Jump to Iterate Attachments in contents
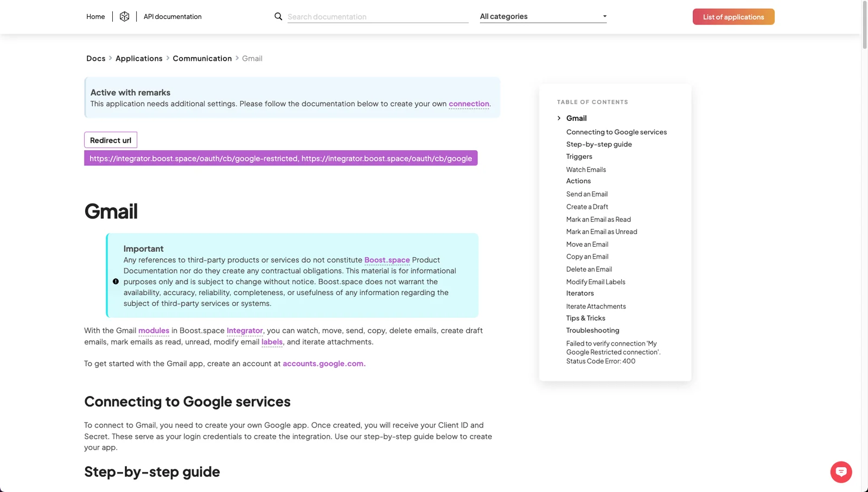 click(x=596, y=306)
